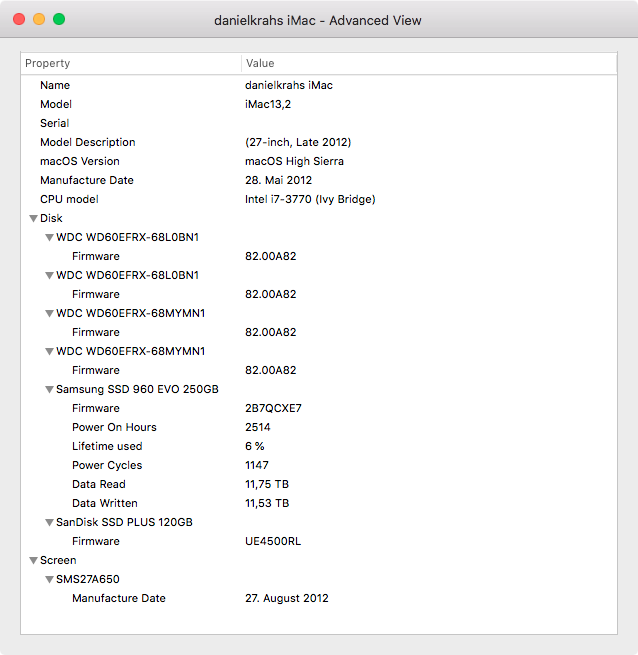
Task: Select the iMac13,2 model value
Action: 268,104
